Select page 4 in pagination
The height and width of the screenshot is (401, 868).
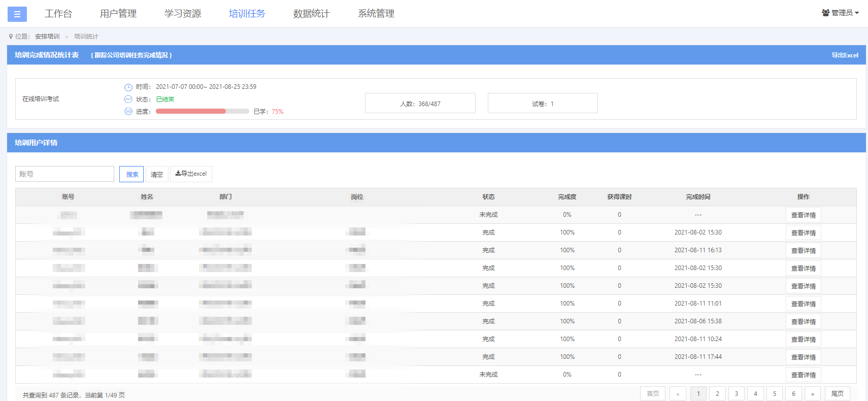(x=755, y=394)
